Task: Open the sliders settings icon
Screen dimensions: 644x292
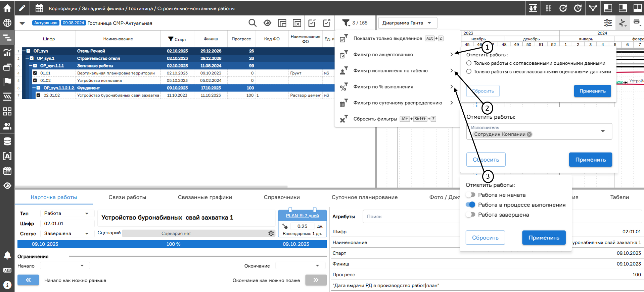Action: pos(608,23)
